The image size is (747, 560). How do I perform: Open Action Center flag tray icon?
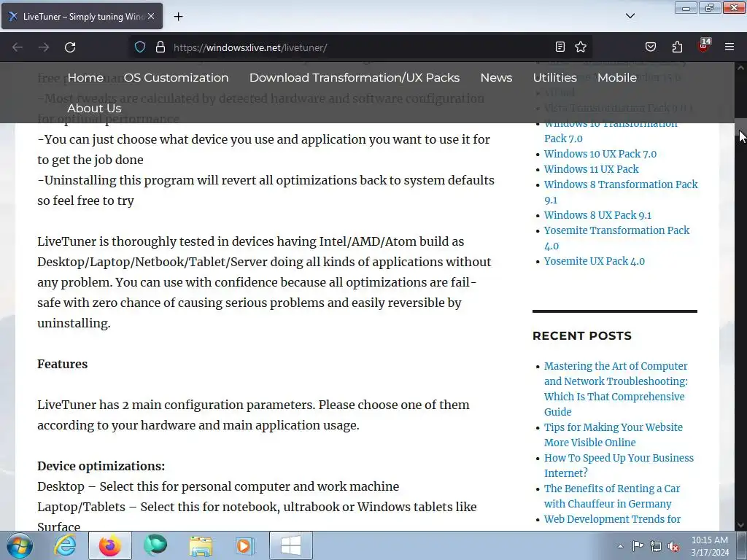[x=638, y=546]
